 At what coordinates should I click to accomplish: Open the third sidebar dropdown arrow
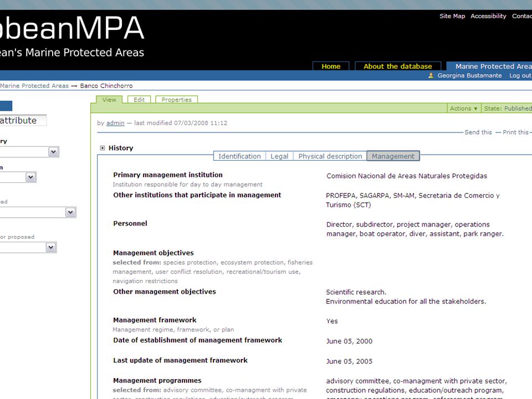(x=70, y=212)
